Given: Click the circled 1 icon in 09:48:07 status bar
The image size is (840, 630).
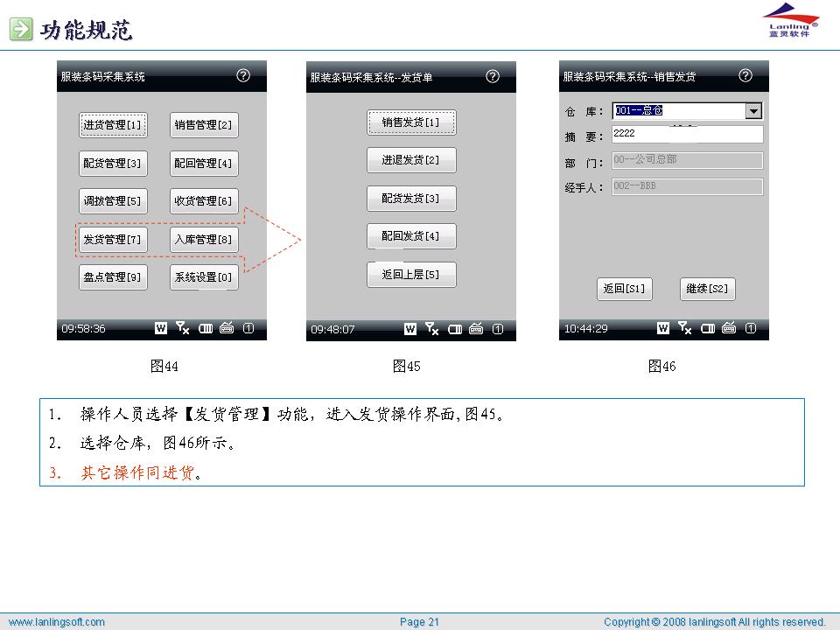Looking at the screenshot, I should [498, 329].
